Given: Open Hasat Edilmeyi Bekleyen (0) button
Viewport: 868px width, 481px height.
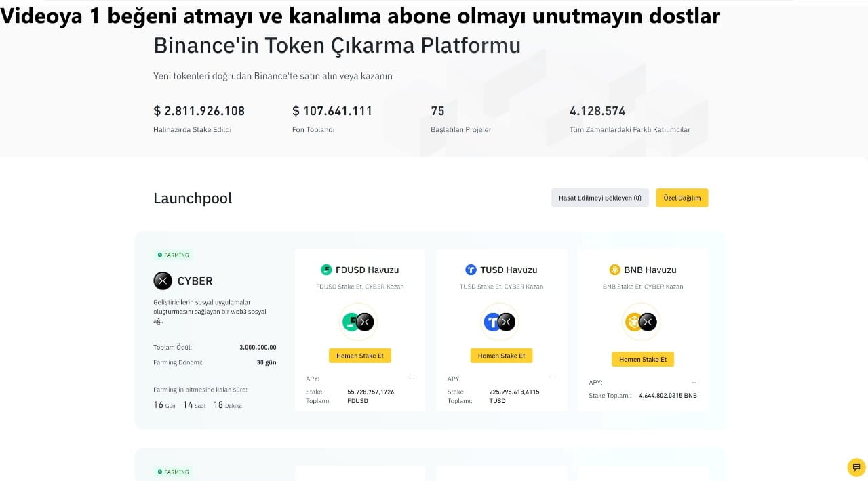Looking at the screenshot, I should (x=600, y=198).
